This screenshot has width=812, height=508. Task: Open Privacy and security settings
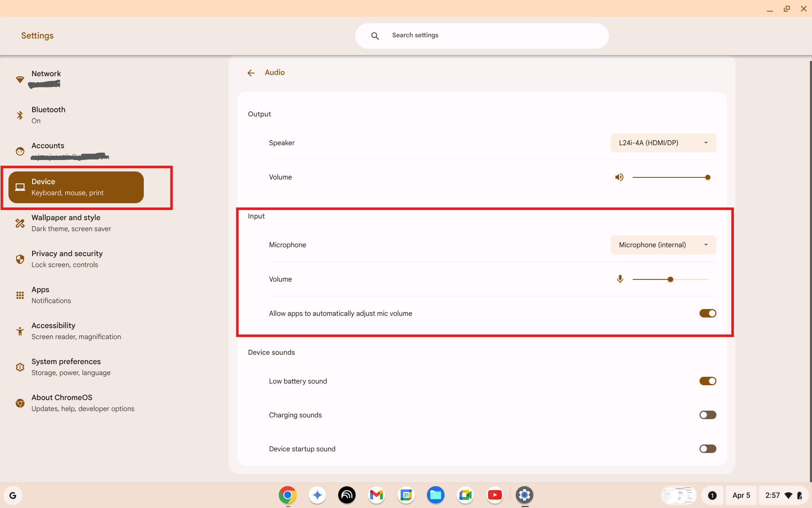pyautogui.click(x=67, y=258)
